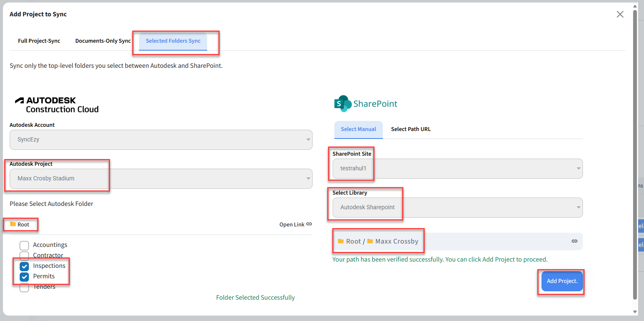
Task: Click the chain link icon in SharePoint path bar
Action: 575,241
